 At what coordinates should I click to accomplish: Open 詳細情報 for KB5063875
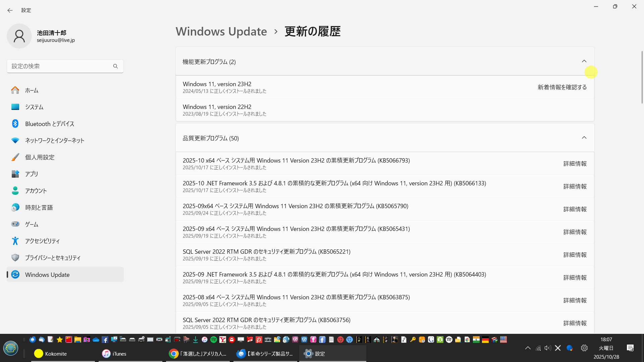[575, 300]
